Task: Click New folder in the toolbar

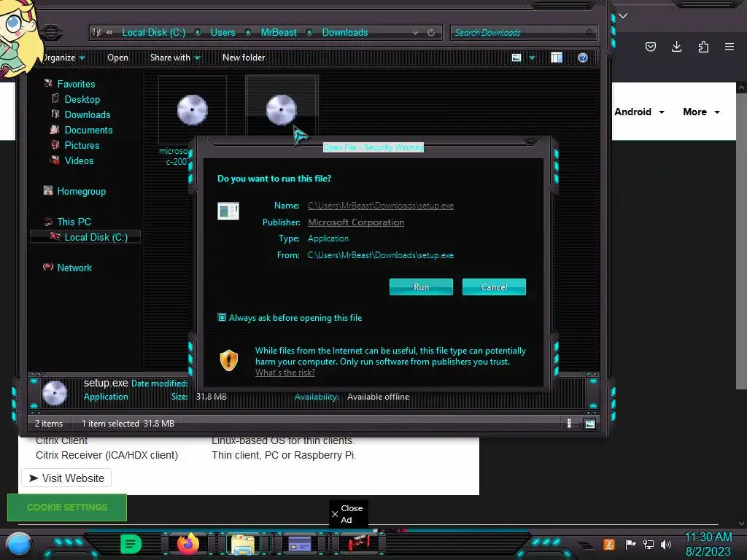Action: coord(244,58)
